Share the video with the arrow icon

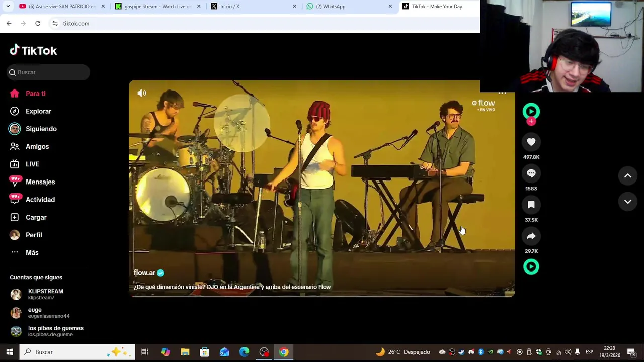(x=531, y=236)
